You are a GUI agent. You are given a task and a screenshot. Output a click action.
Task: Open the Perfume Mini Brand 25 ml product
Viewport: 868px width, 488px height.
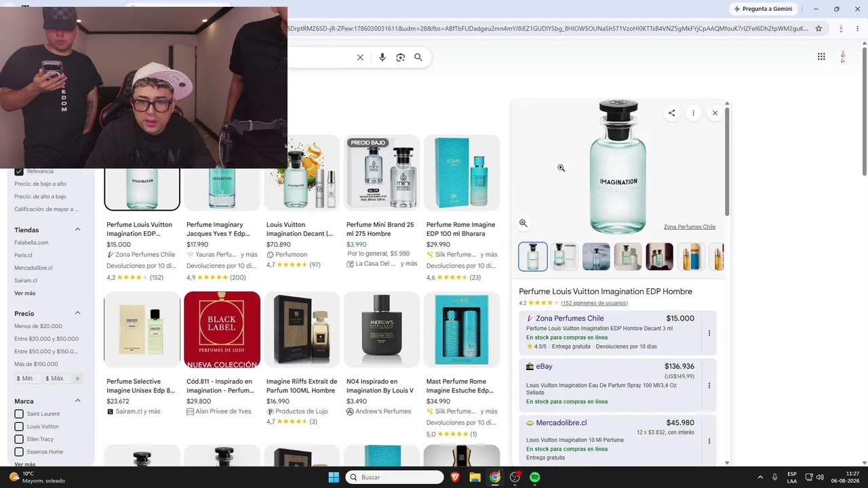click(382, 201)
